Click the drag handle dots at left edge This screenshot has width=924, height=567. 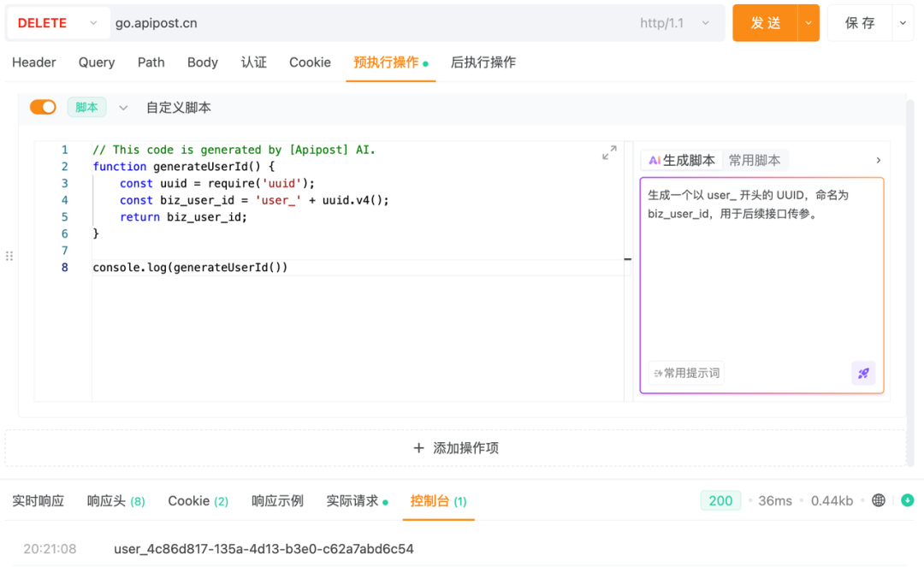pyautogui.click(x=9, y=256)
